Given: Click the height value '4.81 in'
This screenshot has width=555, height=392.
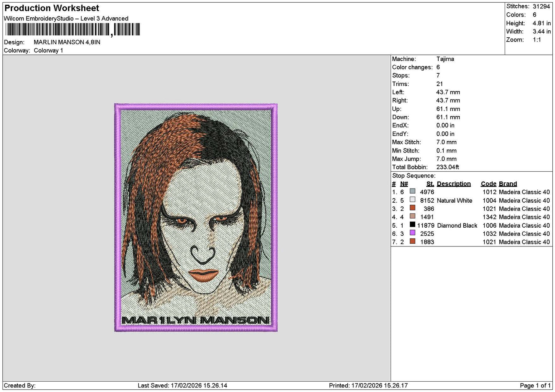Looking at the screenshot, I should click(542, 23).
